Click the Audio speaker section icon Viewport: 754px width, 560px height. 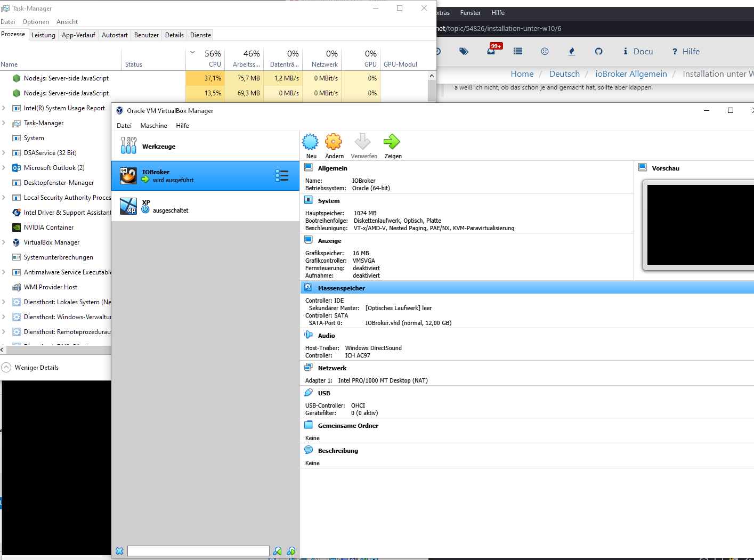pyautogui.click(x=309, y=335)
